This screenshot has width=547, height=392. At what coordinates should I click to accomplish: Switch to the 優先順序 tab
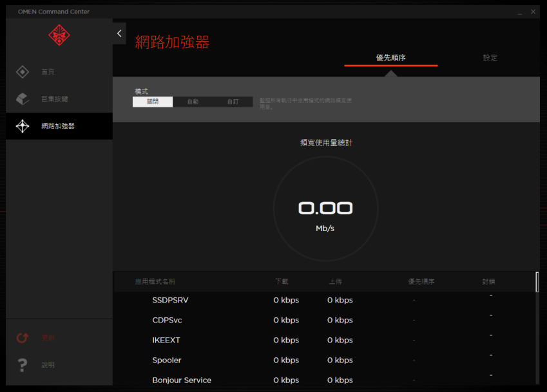[x=390, y=58]
